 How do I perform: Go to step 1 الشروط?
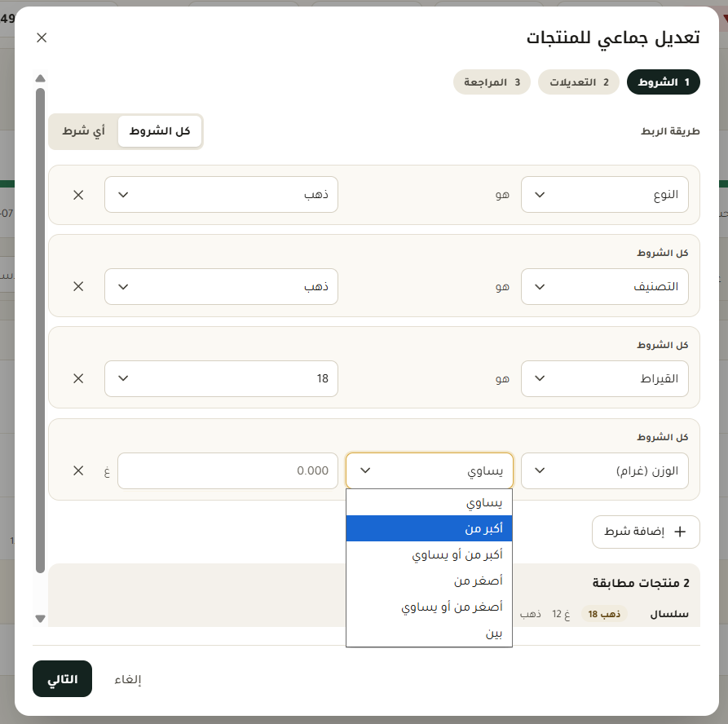[663, 82]
